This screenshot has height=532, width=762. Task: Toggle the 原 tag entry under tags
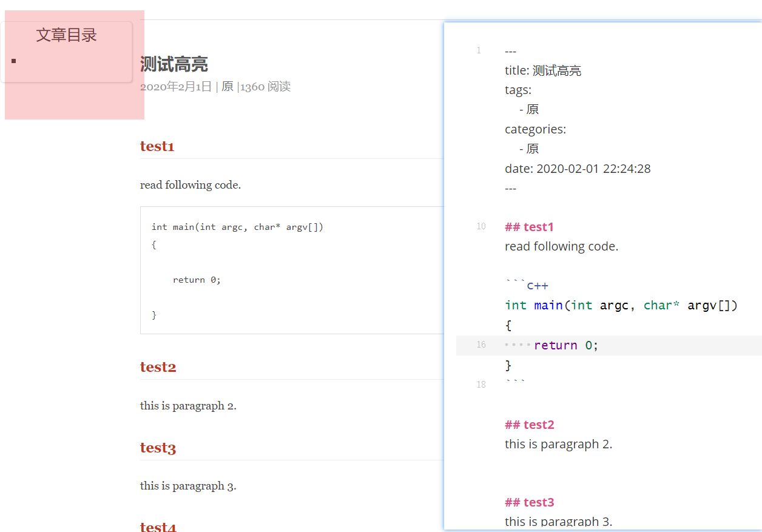pyautogui.click(x=530, y=109)
